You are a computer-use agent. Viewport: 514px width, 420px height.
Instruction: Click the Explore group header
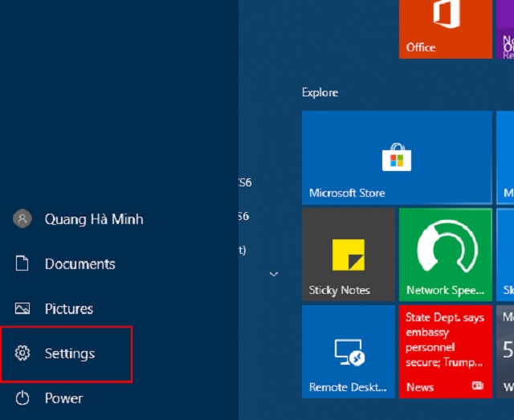(320, 92)
